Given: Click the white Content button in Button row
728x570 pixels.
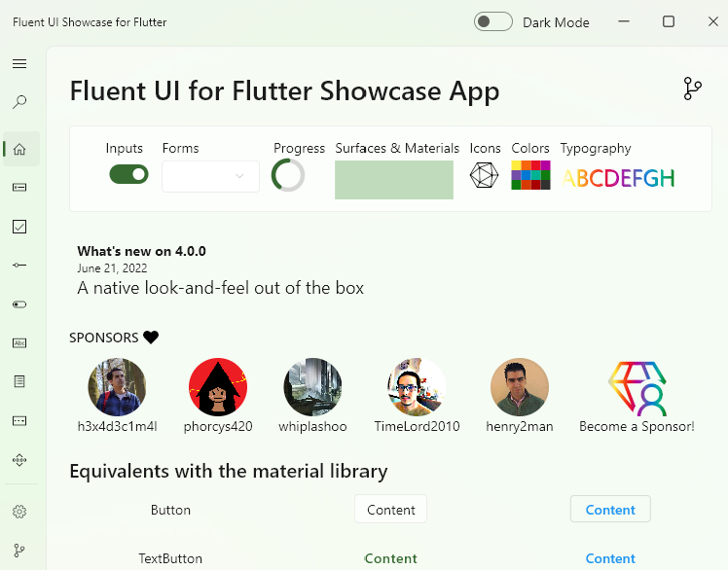Looking at the screenshot, I should 390,509.
